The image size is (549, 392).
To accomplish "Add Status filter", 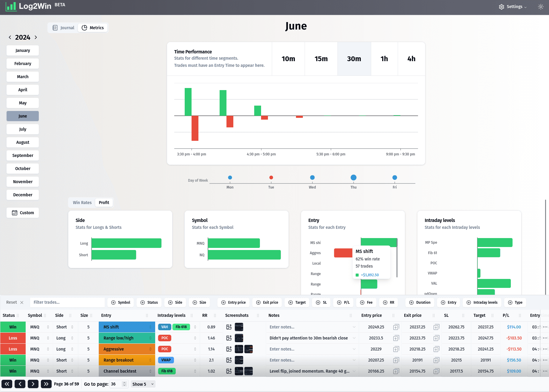I will point(149,303).
